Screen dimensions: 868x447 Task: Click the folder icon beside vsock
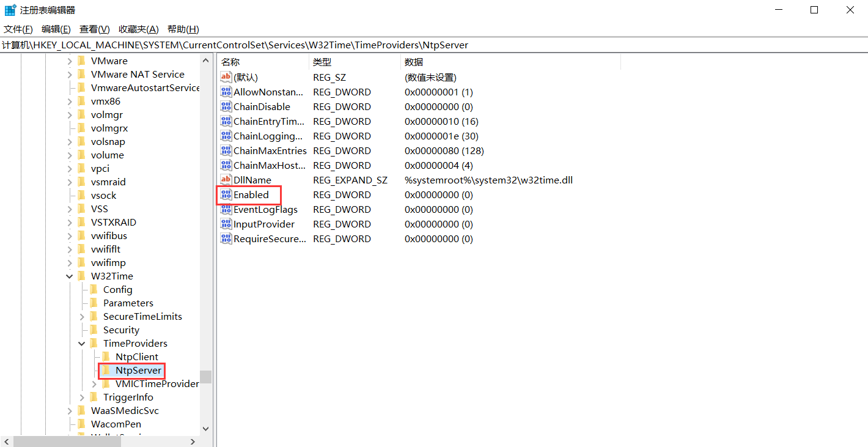[81, 196]
